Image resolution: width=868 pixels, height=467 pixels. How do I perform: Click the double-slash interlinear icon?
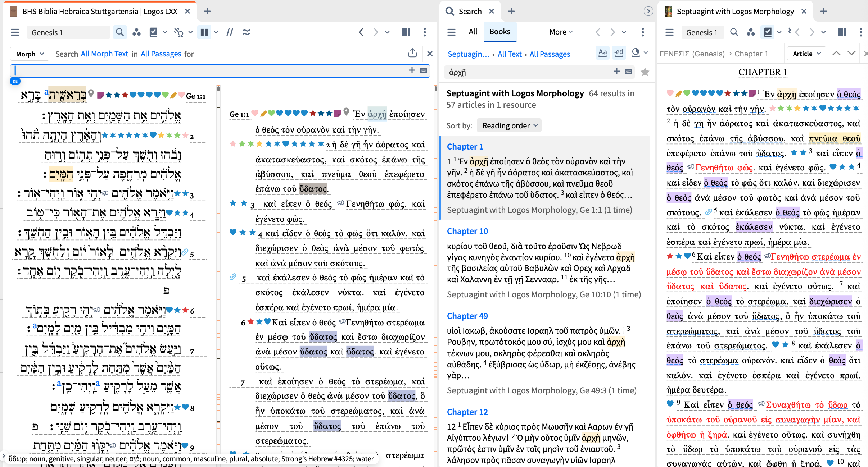click(x=230, y=32)
